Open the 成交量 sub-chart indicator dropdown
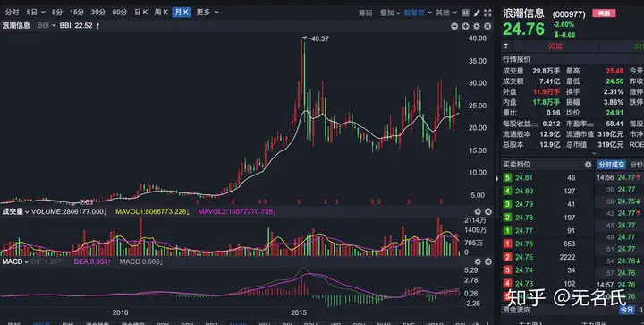The height and width of the screenshot is (325, 644). pos(15,211)
